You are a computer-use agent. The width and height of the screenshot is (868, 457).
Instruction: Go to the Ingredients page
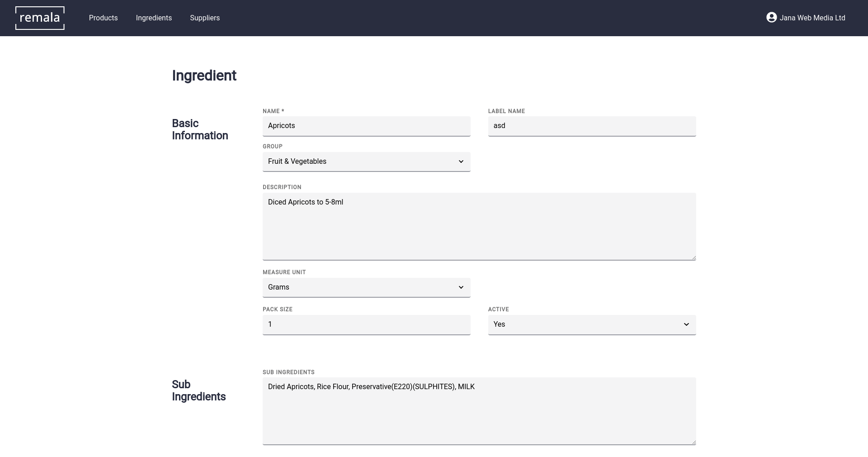tap(154, 18)
